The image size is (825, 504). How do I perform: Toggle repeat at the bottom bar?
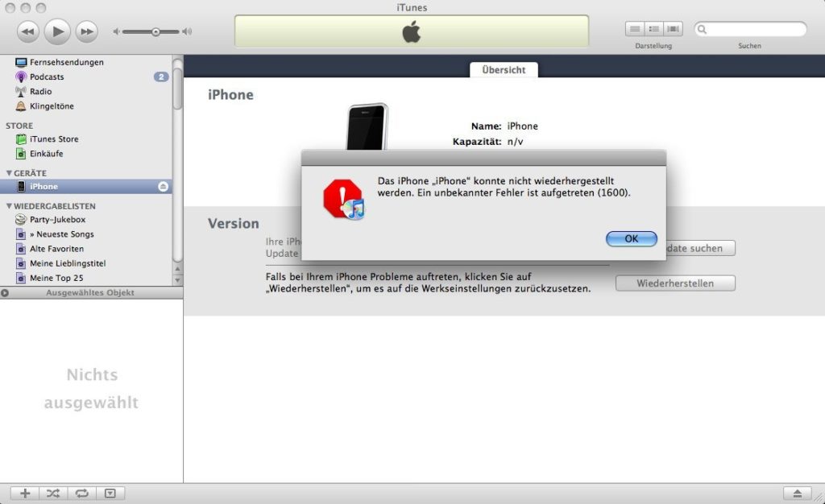81,493
